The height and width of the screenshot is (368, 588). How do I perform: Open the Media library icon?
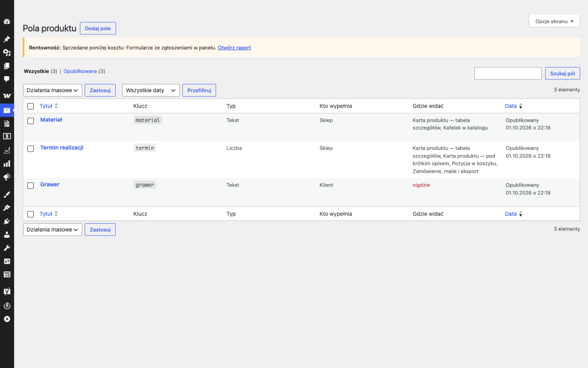pyautogui.click(x=7, y=53)
